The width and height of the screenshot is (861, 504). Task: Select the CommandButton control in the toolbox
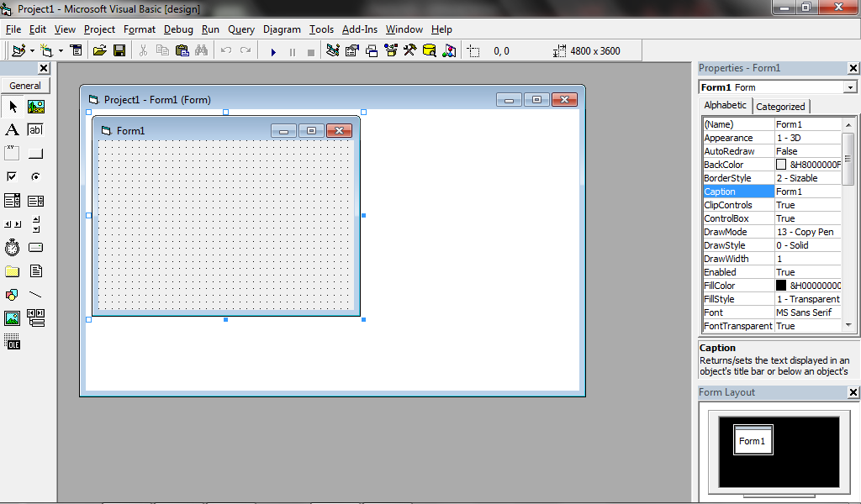coord(35,154)
